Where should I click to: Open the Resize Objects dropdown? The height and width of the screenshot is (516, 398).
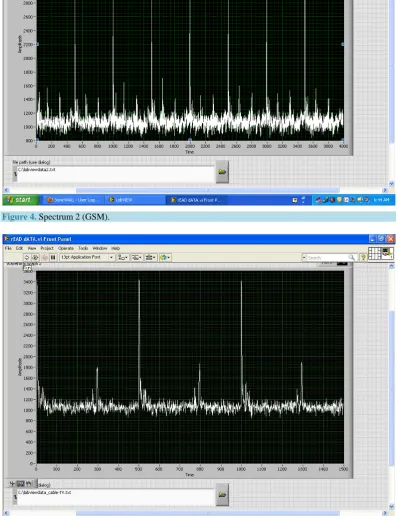click(151, 257)
